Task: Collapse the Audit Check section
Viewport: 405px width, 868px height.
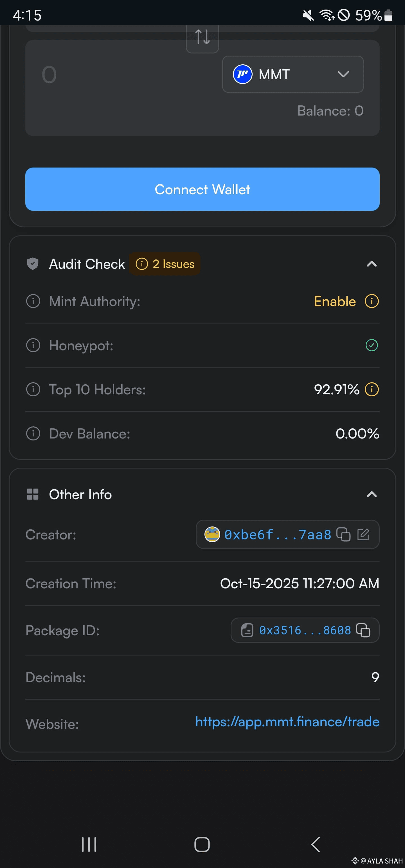Action: (372, 264)
